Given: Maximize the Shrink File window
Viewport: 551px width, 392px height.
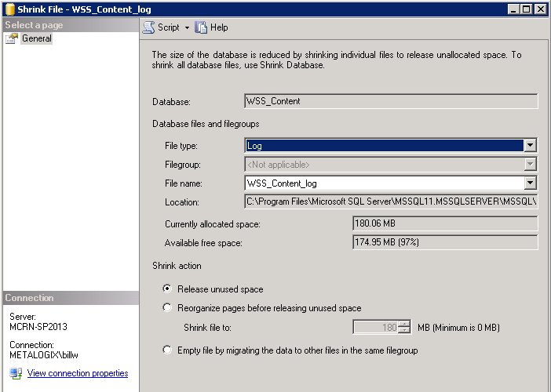Looking at the screenshot, I should (x=527, y=9).
